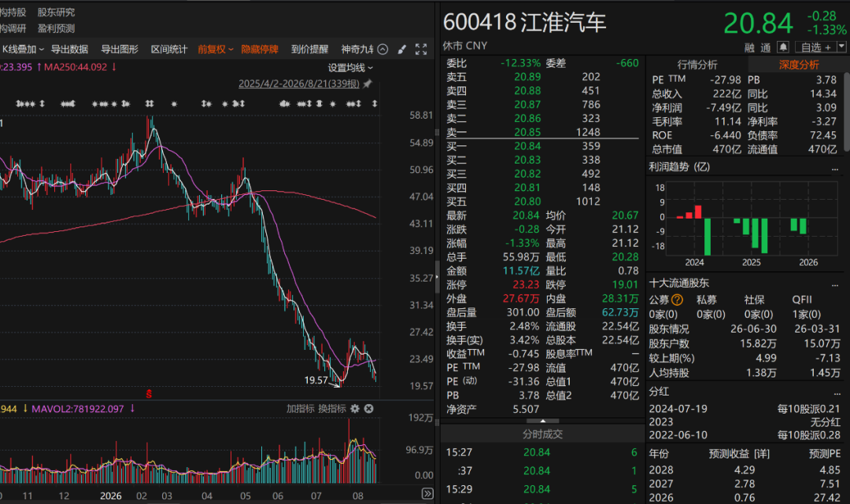The height and width of the screenshot is (504, 850).
Task: Click the chart and side panel splitter handle
Action: pos(437,276)
